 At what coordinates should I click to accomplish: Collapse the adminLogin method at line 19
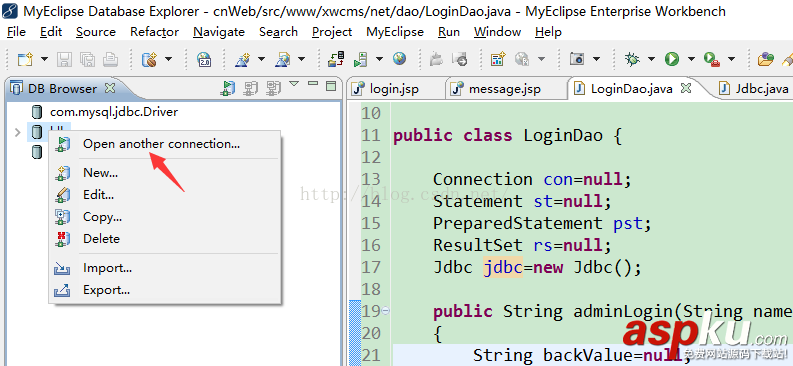click(386, 311)
